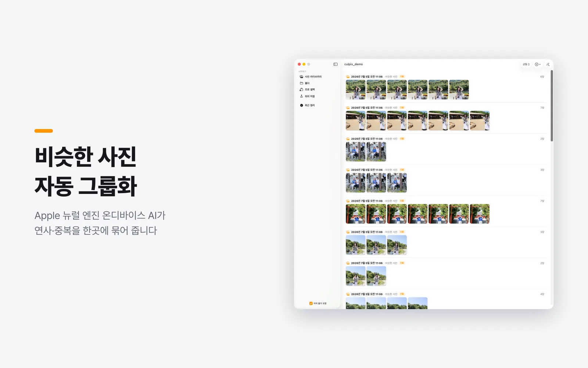Select second photo in lake garden 2장 group
Image resolution: width=588 pixels, height=368 pixels.
pos(376,276)
